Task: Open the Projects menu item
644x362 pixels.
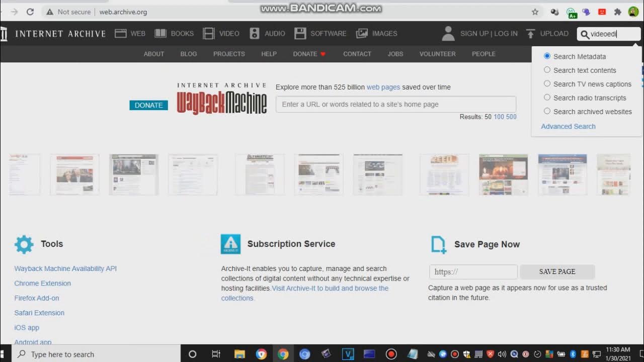Action: pos(229,54)
